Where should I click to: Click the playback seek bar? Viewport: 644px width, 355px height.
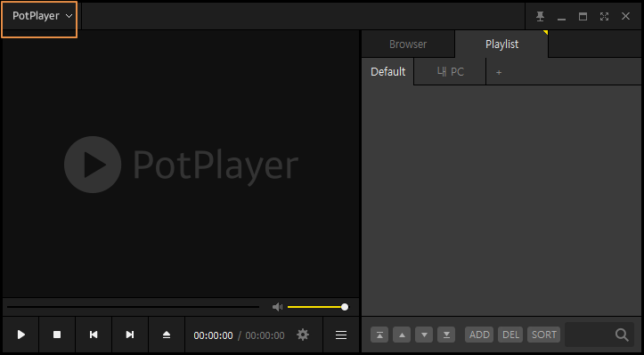pyautogui.click(x=133, y=307)
